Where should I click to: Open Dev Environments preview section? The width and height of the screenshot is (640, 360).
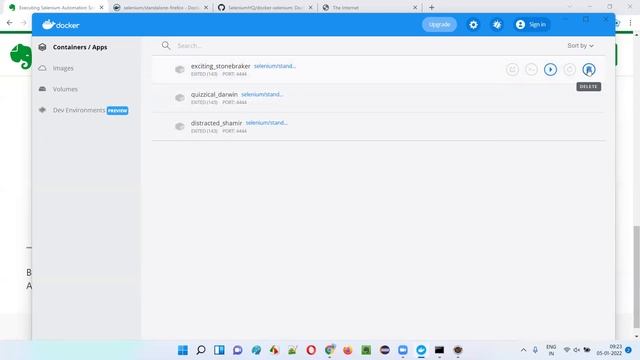[83, 110]
